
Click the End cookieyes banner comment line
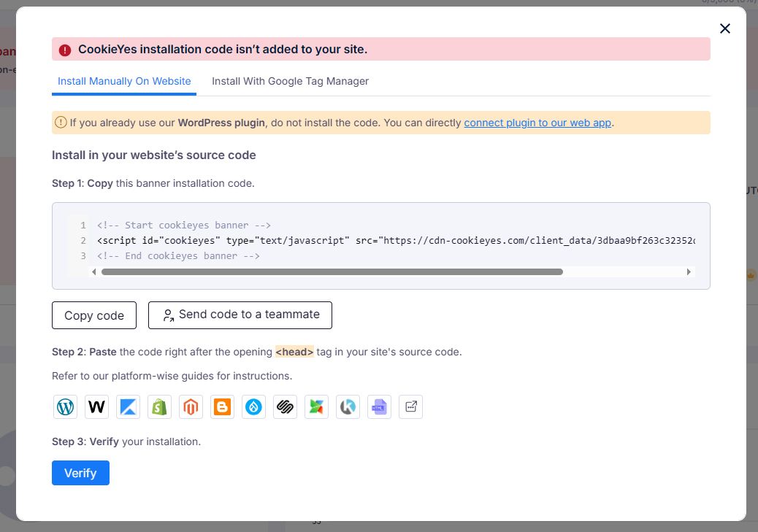(178, 255)
